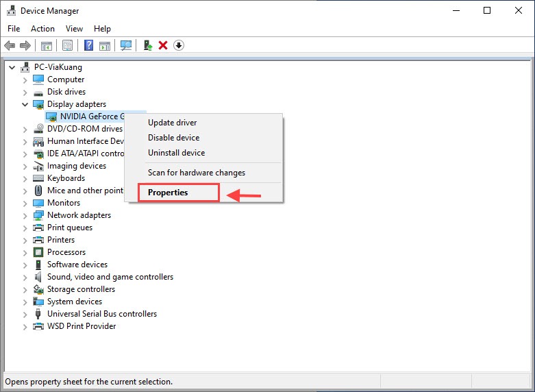Expand the Monitors chevron
This screenshot has height=392, width=535.
25,204
